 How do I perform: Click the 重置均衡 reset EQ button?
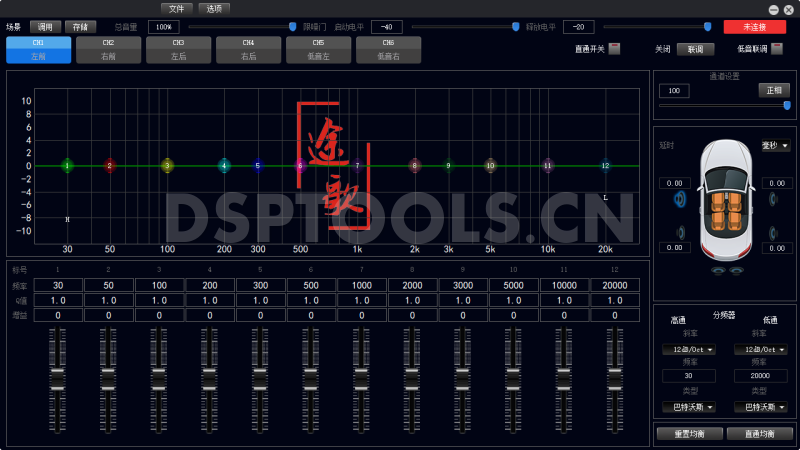click(688, 434)
